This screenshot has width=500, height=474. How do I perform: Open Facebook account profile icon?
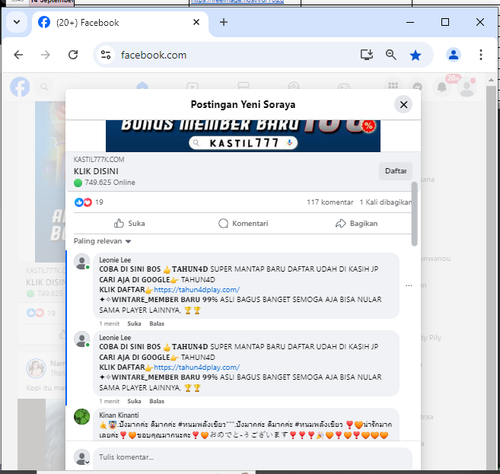click(x=467, y=87)
